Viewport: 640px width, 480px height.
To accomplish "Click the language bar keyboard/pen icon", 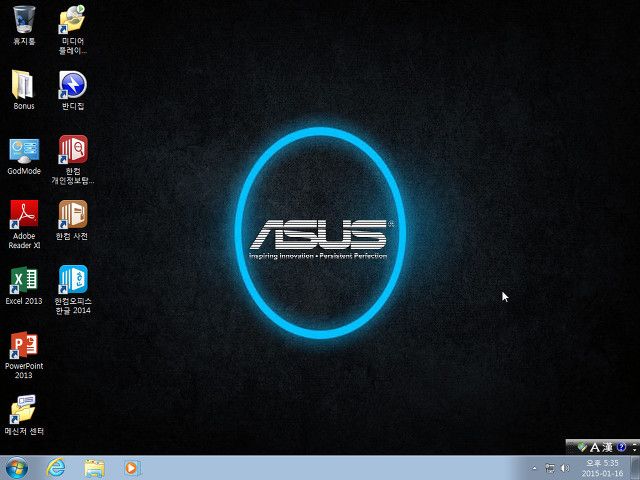I will (582, 447).
